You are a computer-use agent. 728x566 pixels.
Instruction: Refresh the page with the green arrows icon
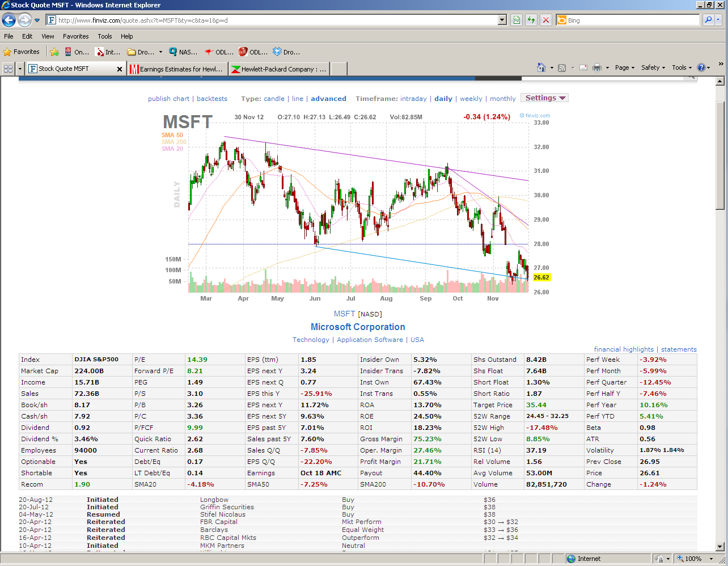(x=531, y=20)
